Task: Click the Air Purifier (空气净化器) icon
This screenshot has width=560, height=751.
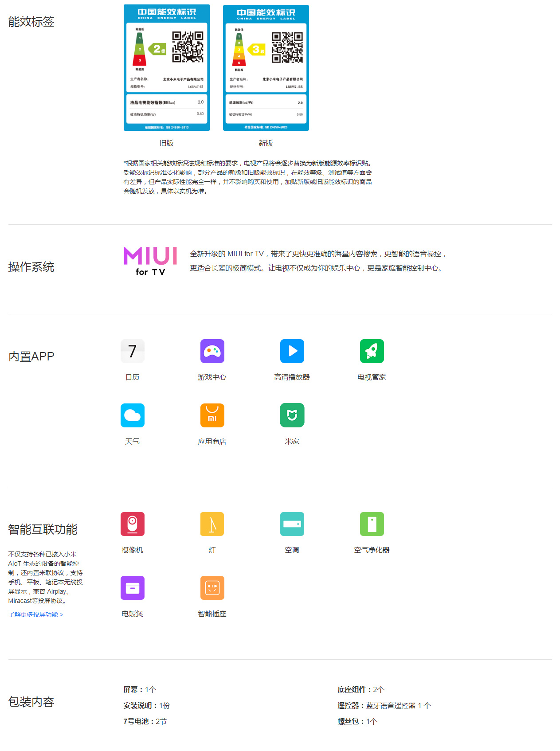Action: click(x=372, y=524)
